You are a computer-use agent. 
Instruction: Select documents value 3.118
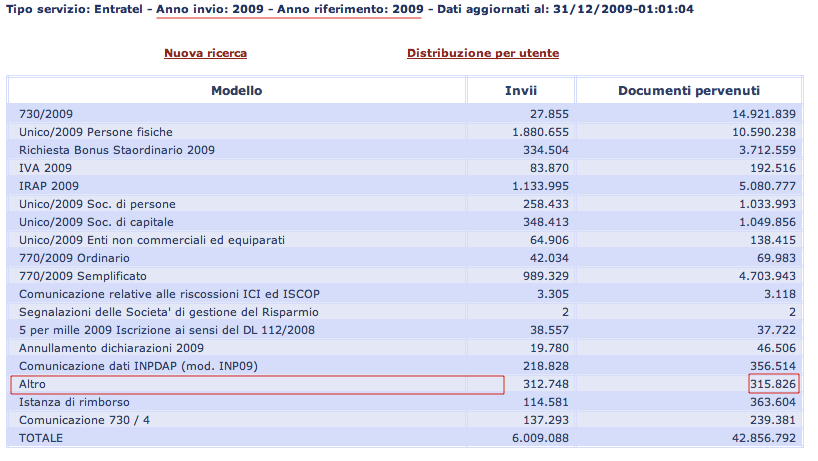pos(780,294)
